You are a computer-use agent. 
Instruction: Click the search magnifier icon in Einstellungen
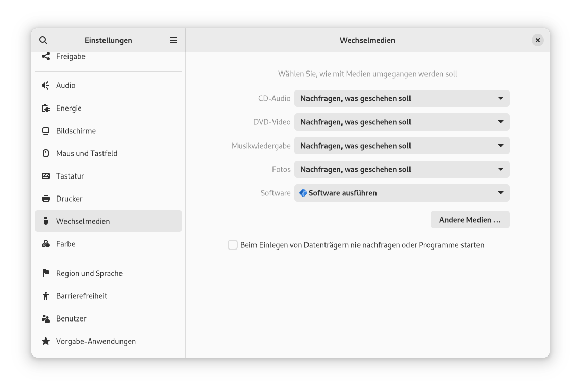[x=43, y=40]
